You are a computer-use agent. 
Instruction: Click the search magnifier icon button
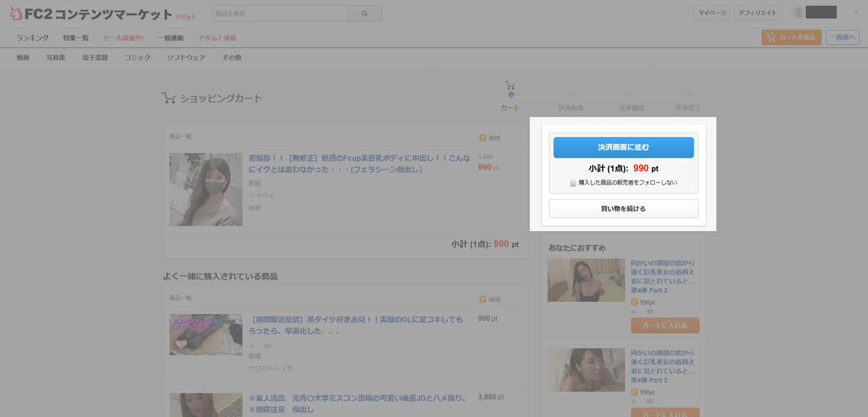[x=365, y=13]
